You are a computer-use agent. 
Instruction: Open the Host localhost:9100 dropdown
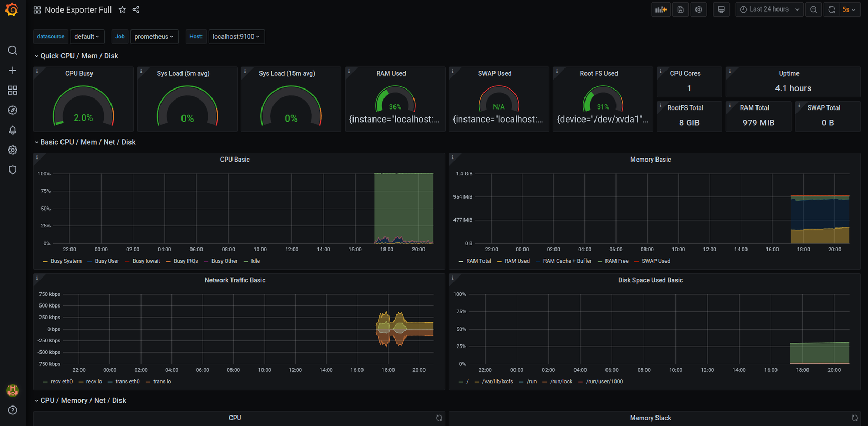[x=236, y=37]
